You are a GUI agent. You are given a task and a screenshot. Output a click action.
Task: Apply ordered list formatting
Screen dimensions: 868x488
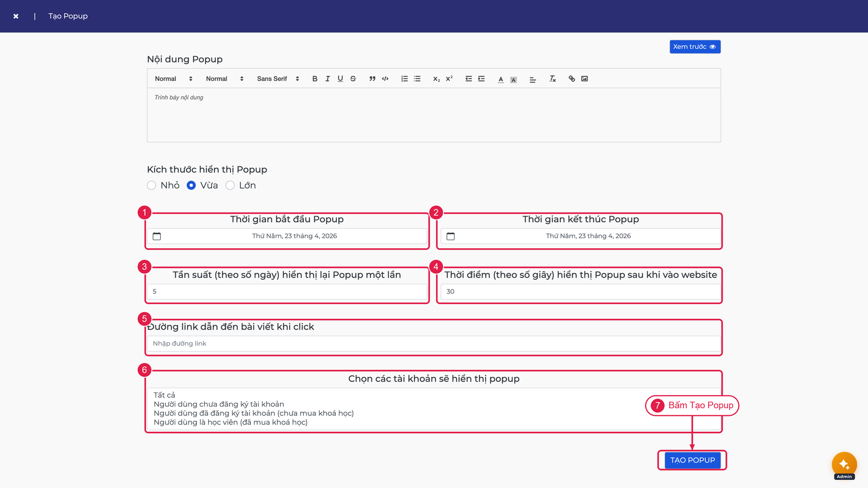pos(404,79)
